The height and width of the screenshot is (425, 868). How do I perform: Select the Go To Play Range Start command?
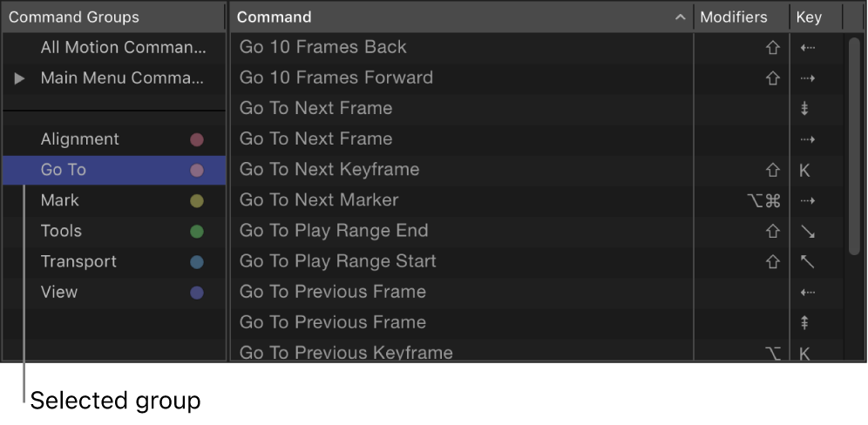pos(338,261)
